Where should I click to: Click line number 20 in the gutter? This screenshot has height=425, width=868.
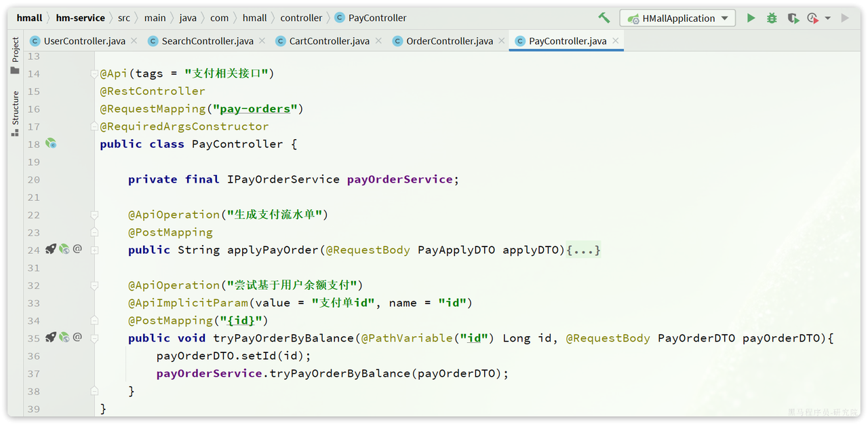tap(34, 179)
